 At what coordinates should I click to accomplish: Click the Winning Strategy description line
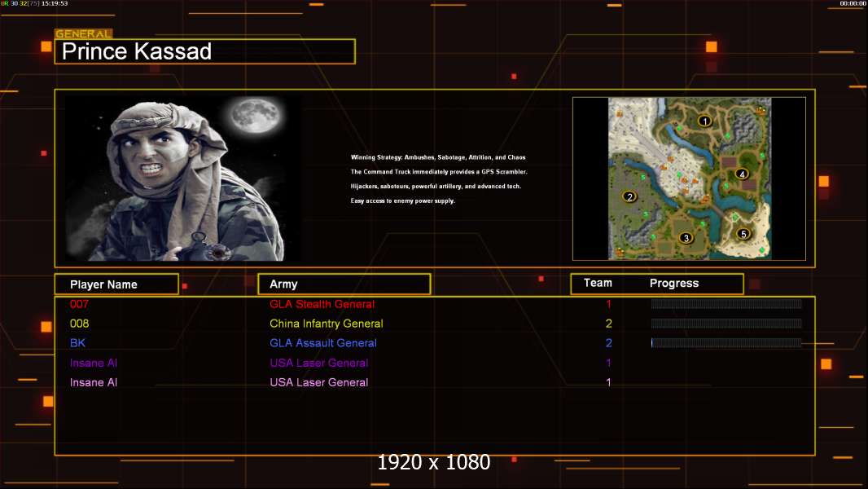(438, 157)
